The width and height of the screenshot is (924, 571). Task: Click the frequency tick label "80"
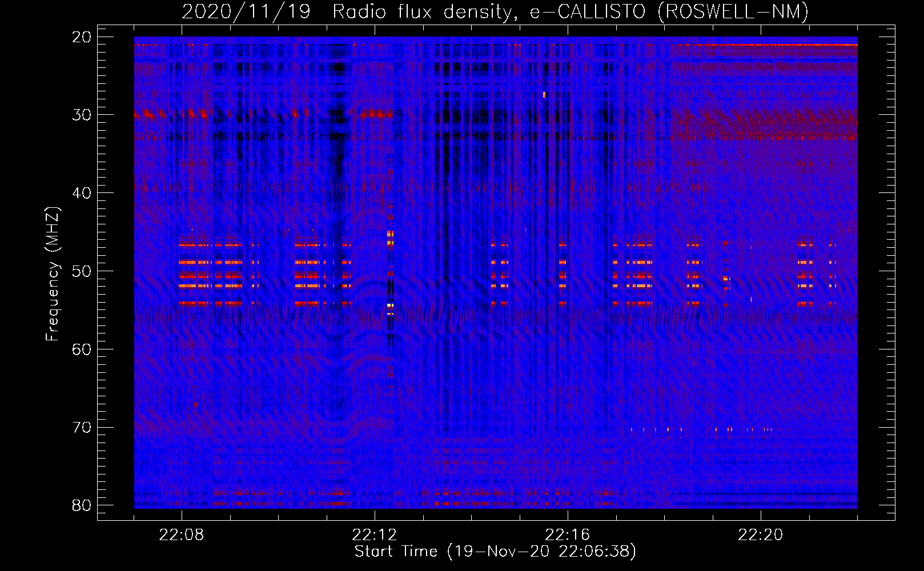[82, 506]
